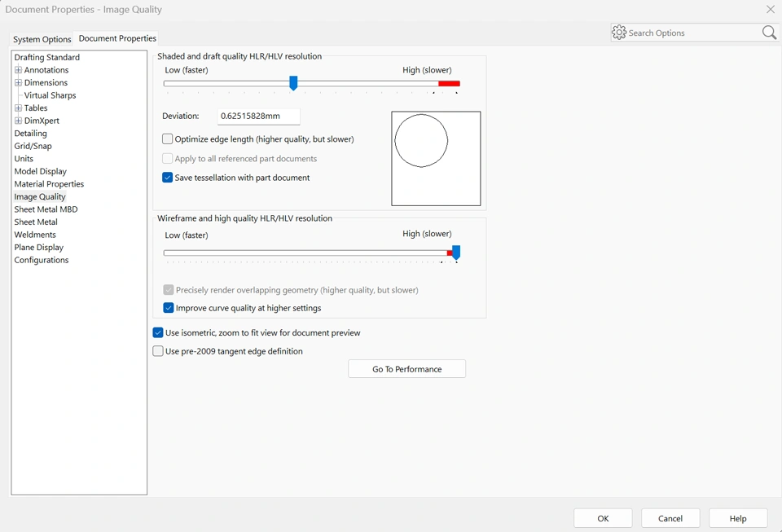Select the Document Properties tab
The height and width of the screenshot is (532, 782).
117,38
